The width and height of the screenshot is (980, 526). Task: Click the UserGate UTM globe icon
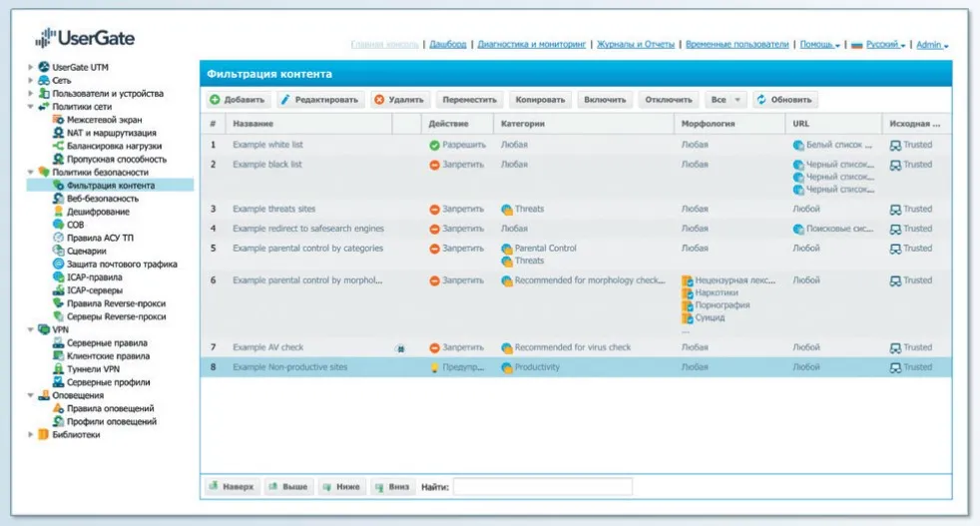[44, 67]
